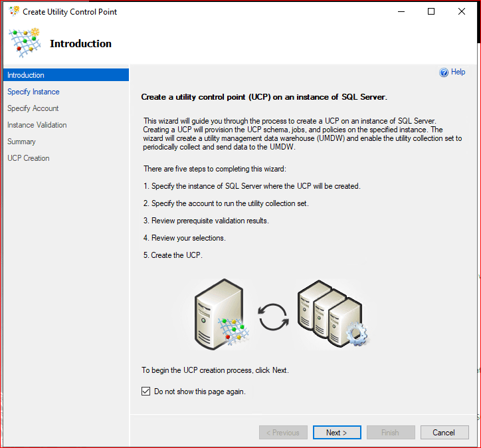Open the Instance Validation step
Image resolution: width=481 pixels, height=448 pixels.
(x=37, y=125)
